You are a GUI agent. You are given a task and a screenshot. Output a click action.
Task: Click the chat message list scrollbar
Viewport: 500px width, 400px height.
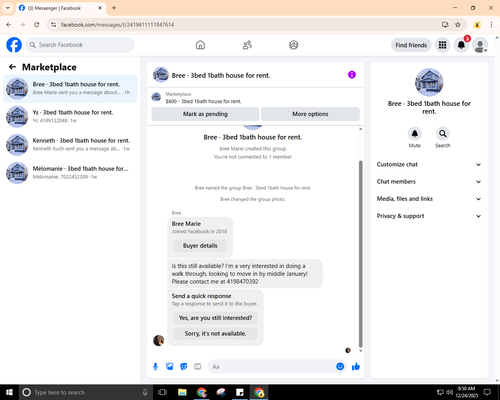tap(360, 253)
